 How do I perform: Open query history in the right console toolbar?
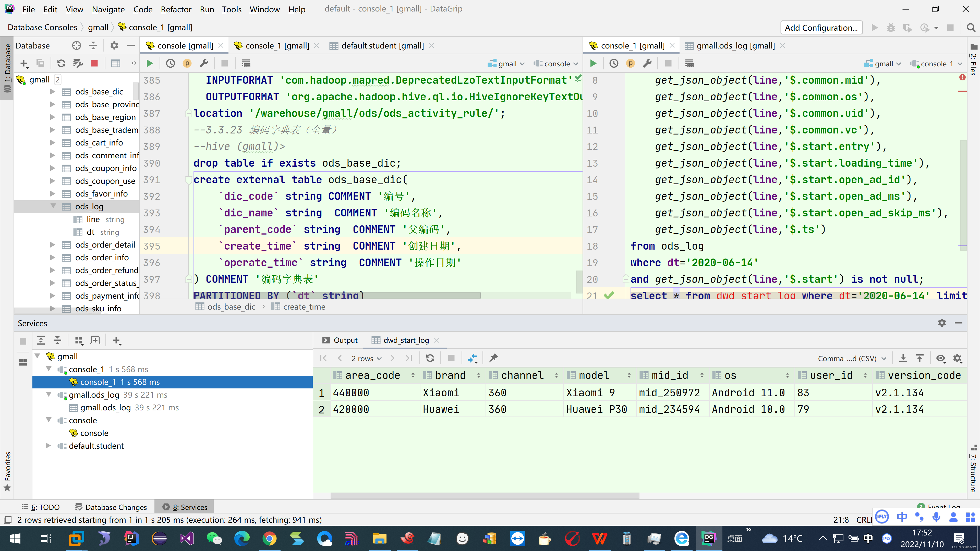[614, 64]
